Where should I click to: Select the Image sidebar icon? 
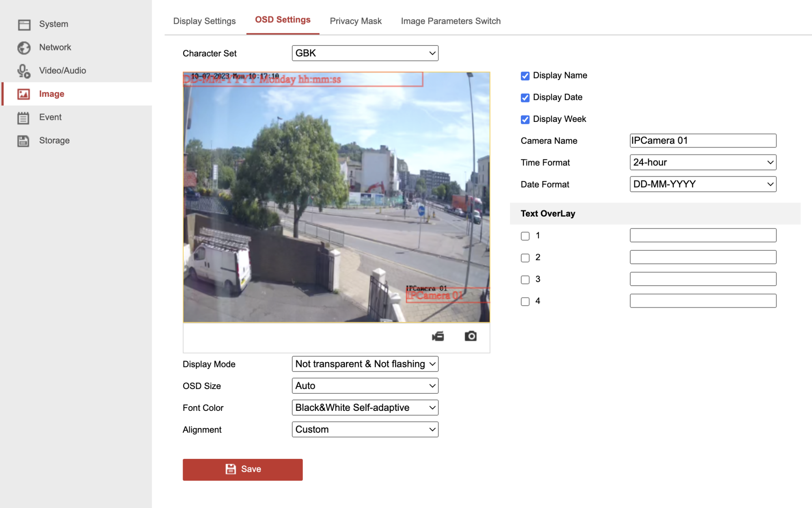24,94
